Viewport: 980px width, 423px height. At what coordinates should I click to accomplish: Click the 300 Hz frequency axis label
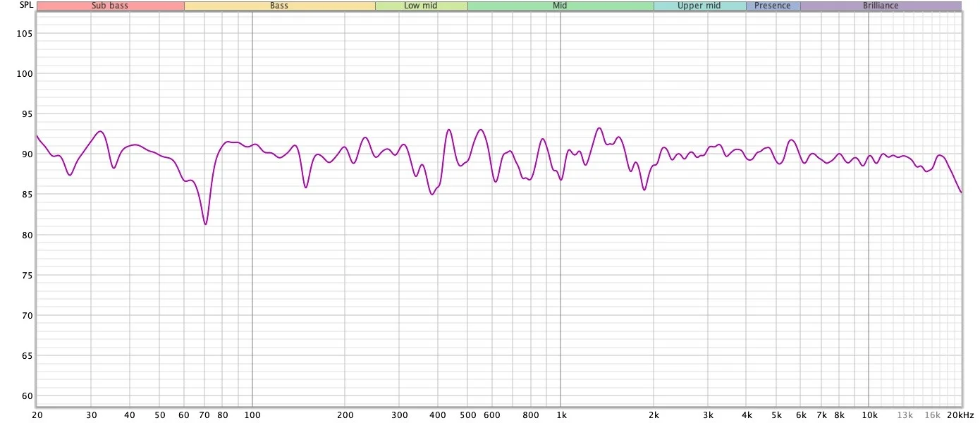(x=399, y=415)
